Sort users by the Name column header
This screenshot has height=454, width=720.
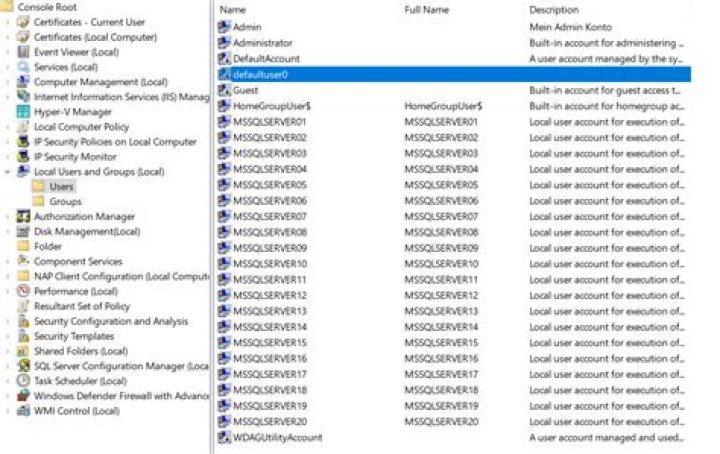pyautogui.click(x=232, y=10)
